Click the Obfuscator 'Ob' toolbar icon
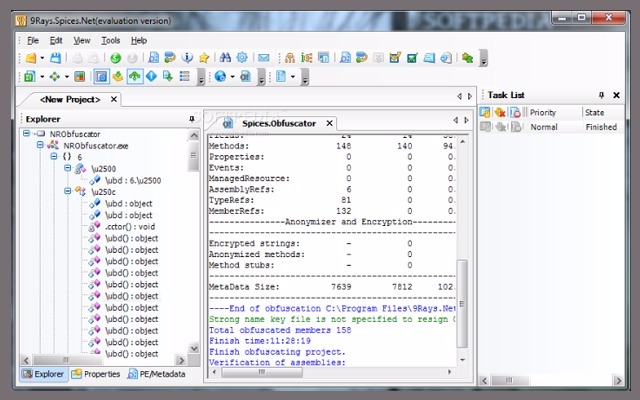 tap(245, 76)
